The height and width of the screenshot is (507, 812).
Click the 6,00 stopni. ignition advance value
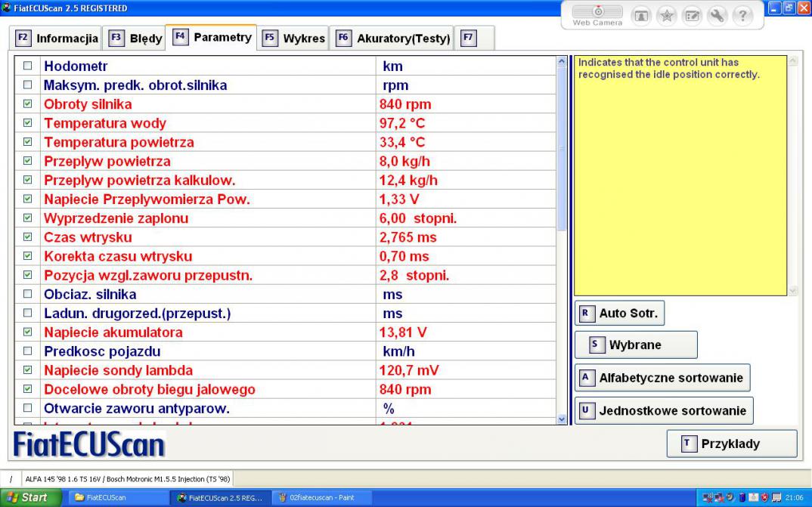418,218
